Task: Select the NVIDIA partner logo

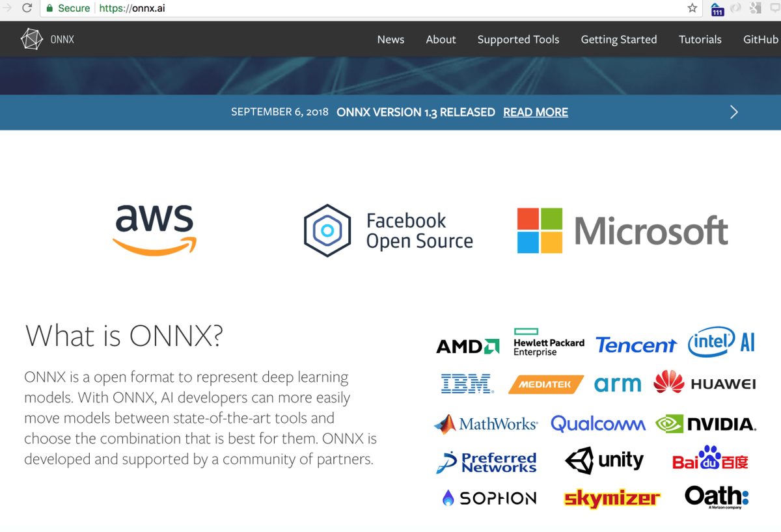Action: tap(707, 423)
